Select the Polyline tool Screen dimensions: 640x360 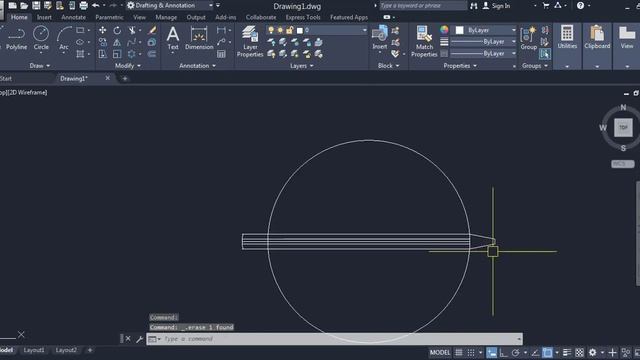16,38
